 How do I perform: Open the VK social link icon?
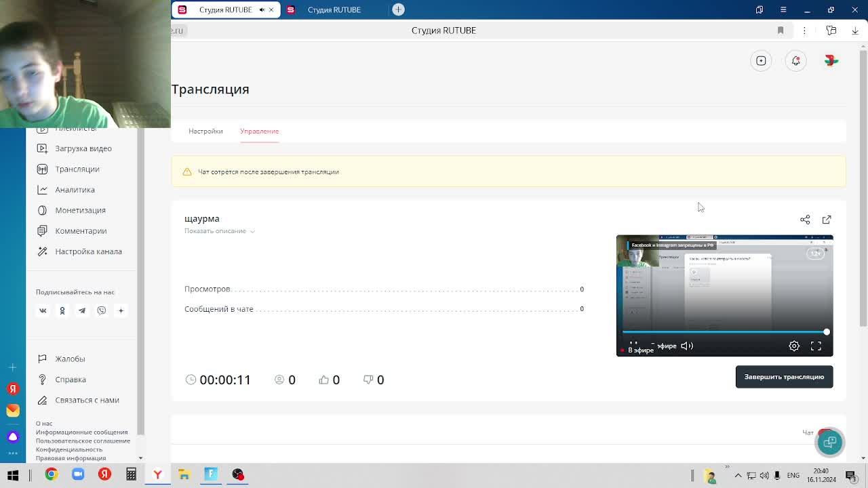pyautogui.click(x=43, y=310)
